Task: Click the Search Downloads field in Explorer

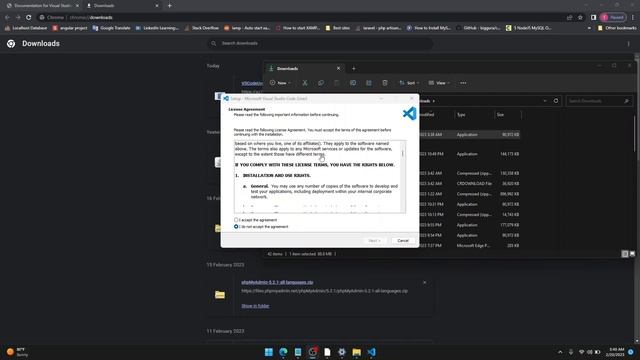Action: (599, 101)
